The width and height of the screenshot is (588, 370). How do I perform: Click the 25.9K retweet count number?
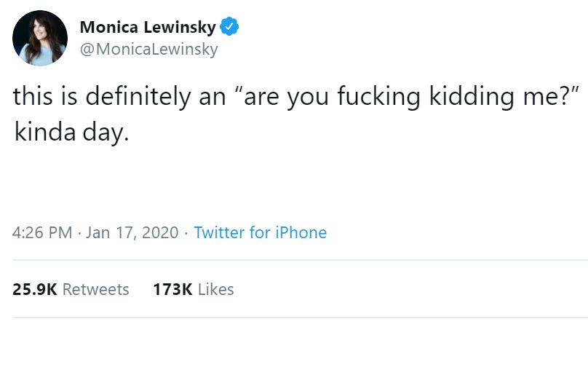pos(35,289)
